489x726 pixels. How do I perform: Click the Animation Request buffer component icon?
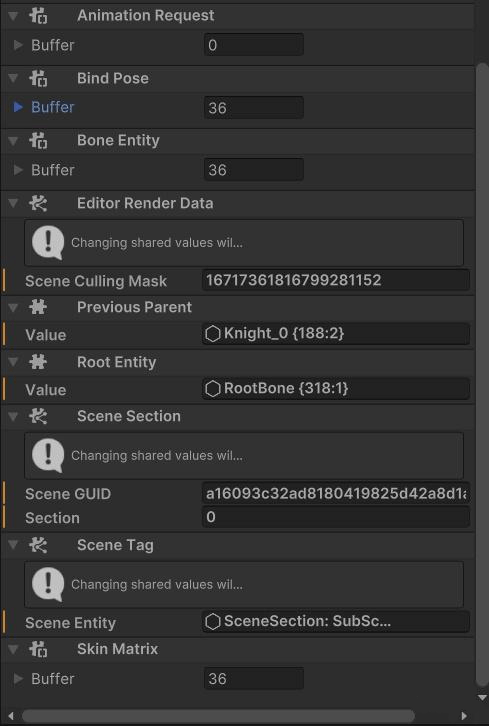[38, 15]
